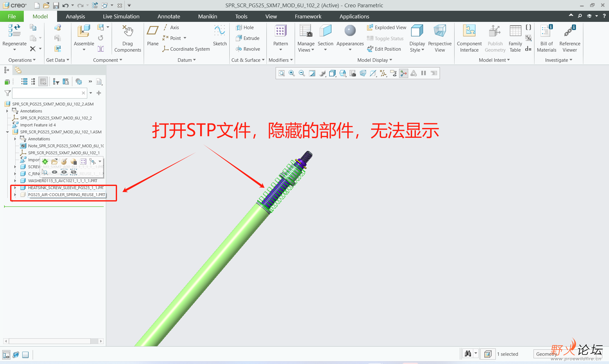The height and width of the screenshot is (364, 609).
Task: Toggle model tree columns display
Action: coord(43,82)
